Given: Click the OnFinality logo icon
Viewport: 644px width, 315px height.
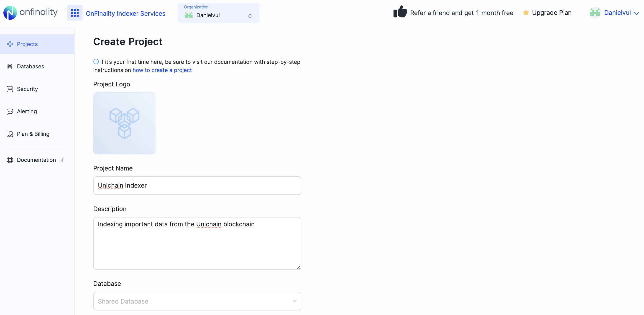Looking at the screenshot, I should pos(10,13).
